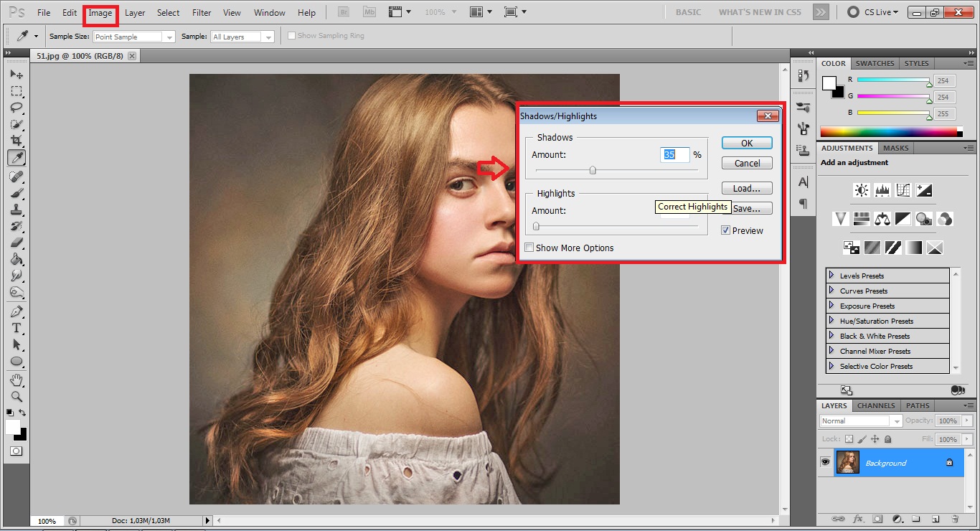
Task: Select the Hand tool
Action: [x=16, y=380]
